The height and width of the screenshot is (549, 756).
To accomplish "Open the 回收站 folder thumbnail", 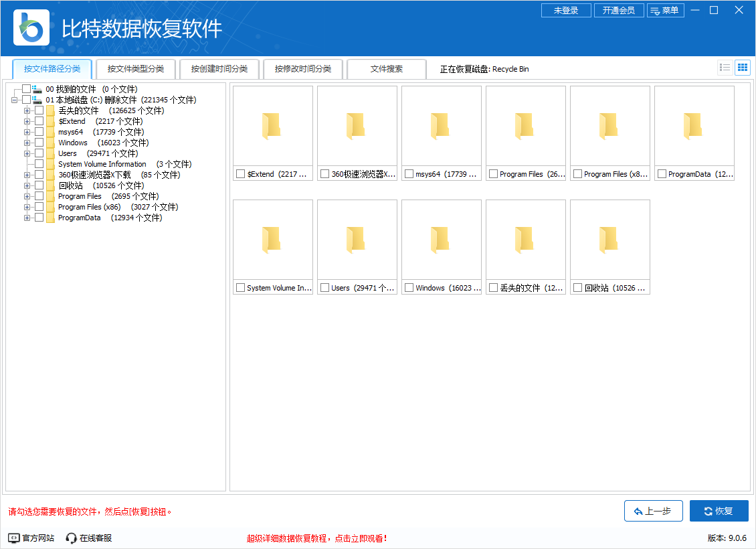I will (x=609, y=239).
